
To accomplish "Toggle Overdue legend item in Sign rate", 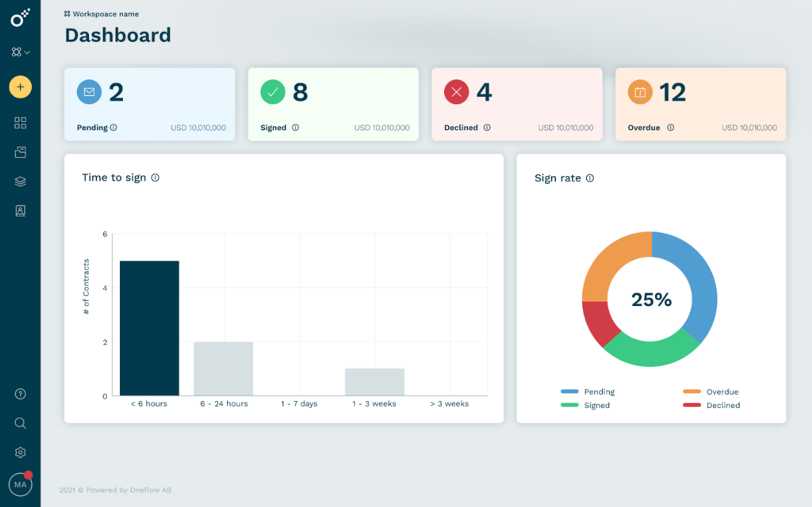I will tap(711, 392).
